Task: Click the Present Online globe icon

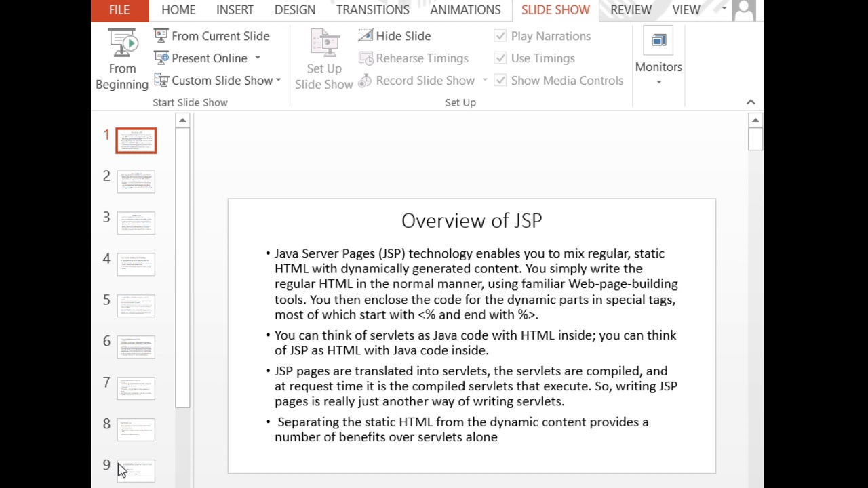Action: (161, 58)
